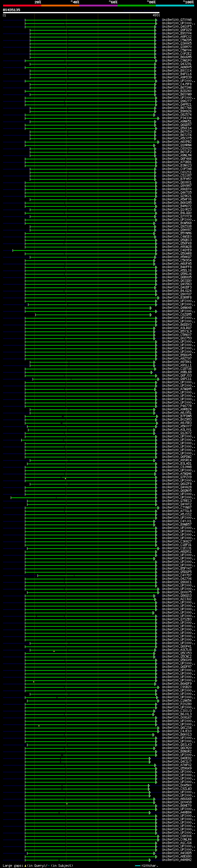Select label UniRef100_C5WYV4
The image size is (197, 868).
(x=177, y=50)
